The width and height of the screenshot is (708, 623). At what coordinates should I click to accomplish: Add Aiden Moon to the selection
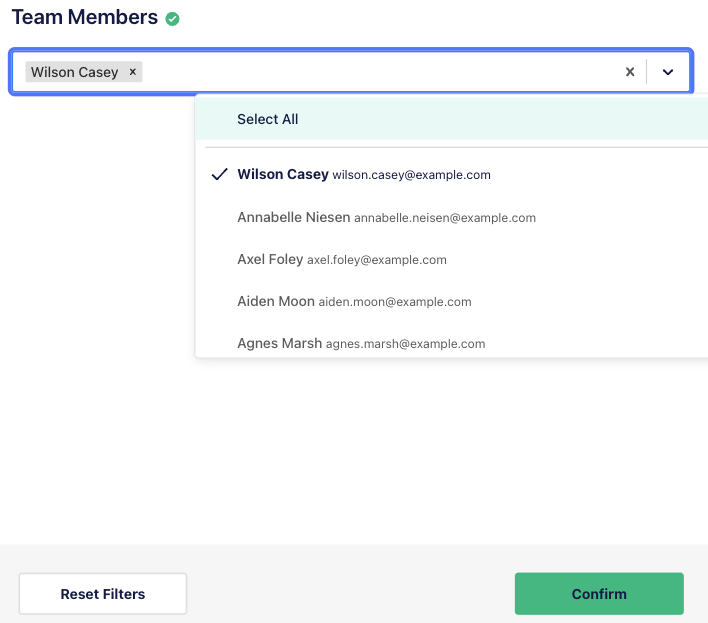coord(276,301)
